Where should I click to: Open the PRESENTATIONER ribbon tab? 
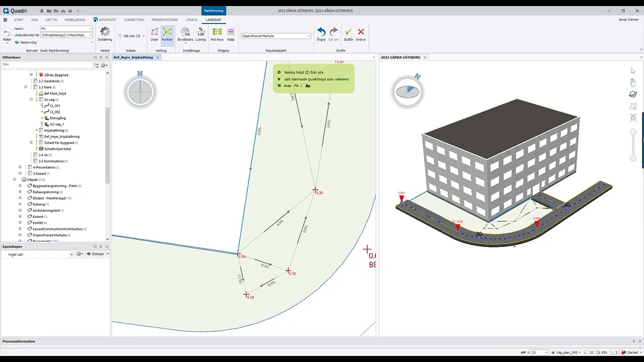point(165,20)
